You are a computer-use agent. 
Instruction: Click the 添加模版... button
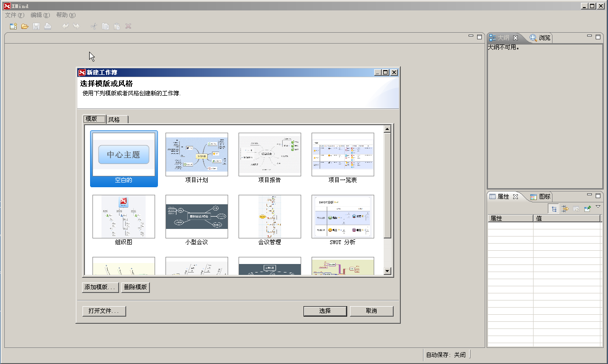pyautogui.click(x=100, y=287)
